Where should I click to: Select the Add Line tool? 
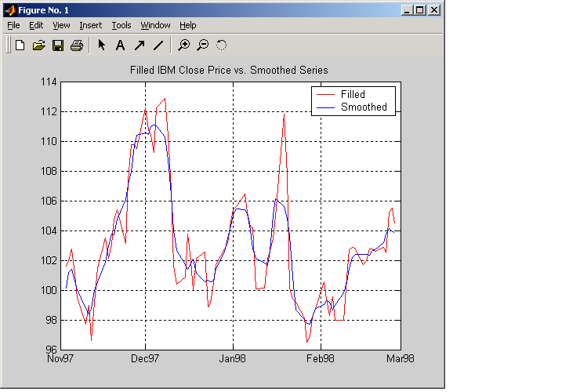pos(158,45)
